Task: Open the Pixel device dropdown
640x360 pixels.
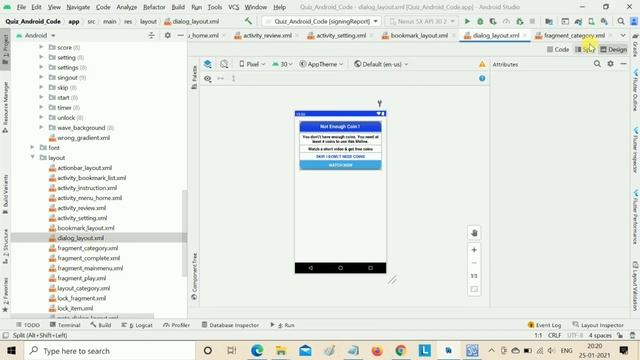Action: coord(252,64)
